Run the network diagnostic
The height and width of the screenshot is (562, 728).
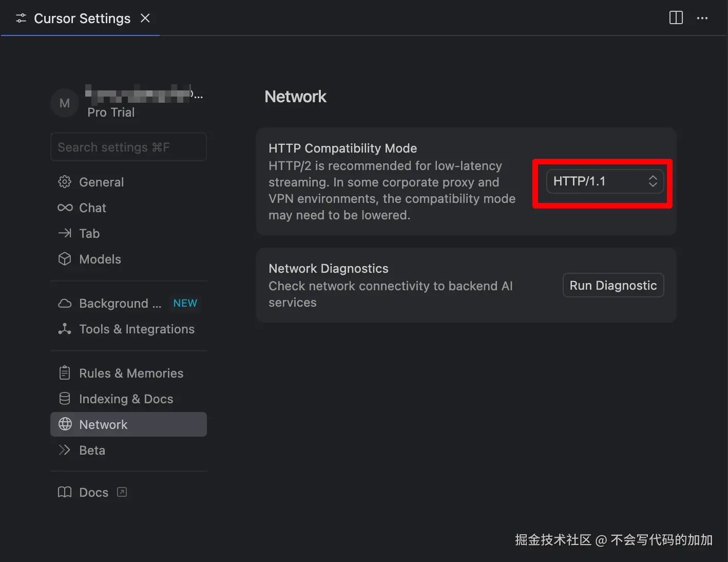pyautogui.click(x=613, y=285)
